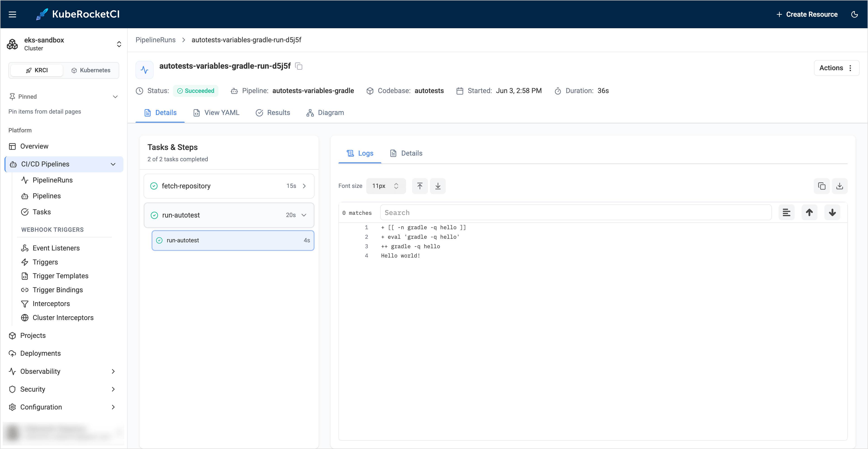Open Pipelines in sidebar

click(47, 196)
